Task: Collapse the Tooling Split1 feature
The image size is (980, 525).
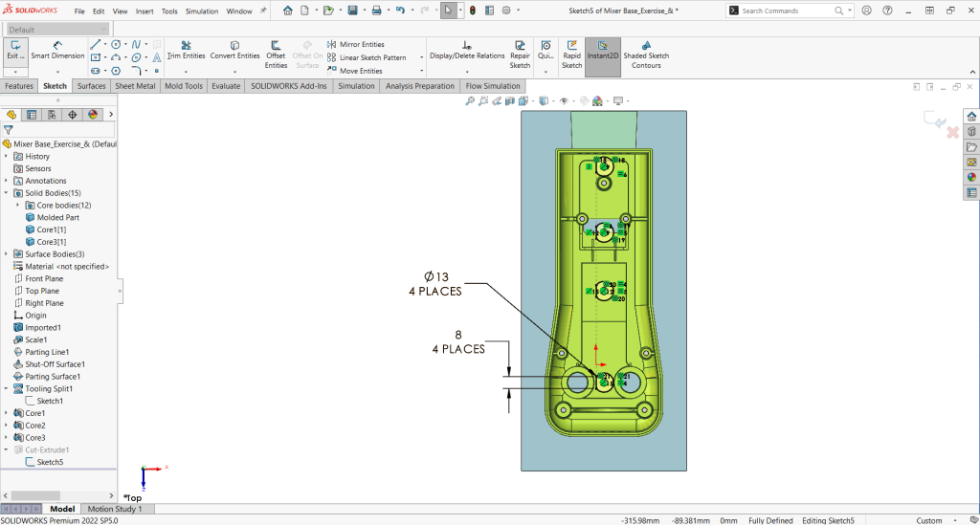Action: (x=6, y=389)
